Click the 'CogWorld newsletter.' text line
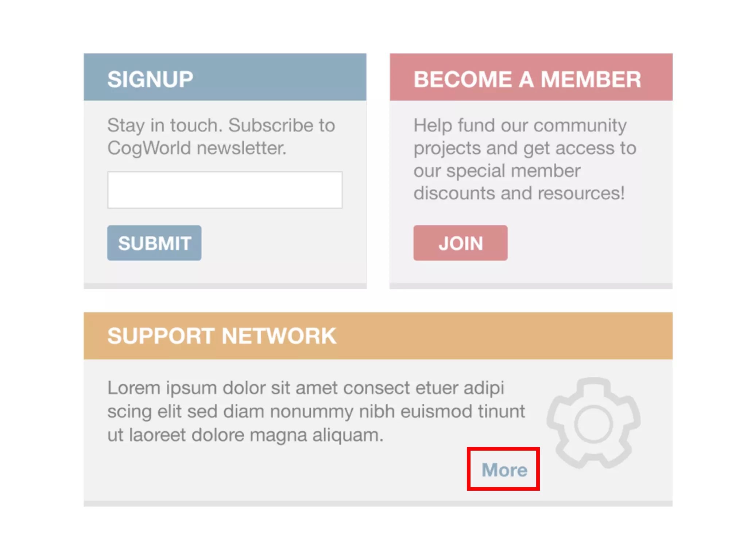The height and width of the screenshot is (560, 747). [x=197, y=148]
